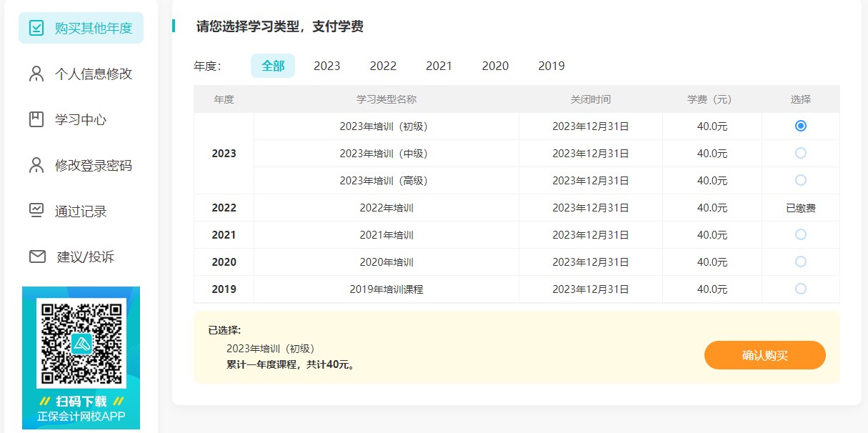Open 修改登录密码 page
This screenshot has width=868, height=433.
[x=81, y=165]
